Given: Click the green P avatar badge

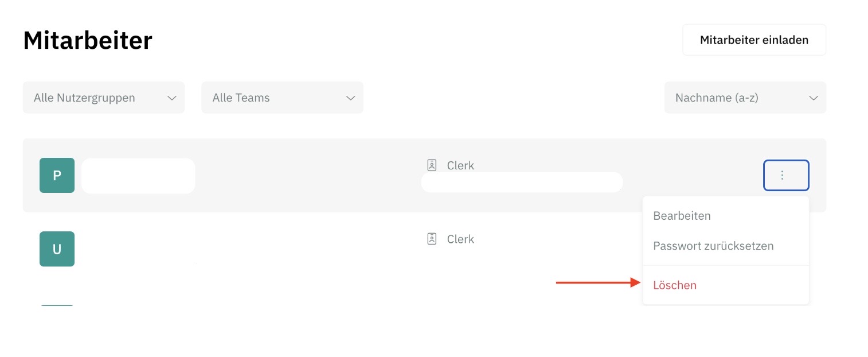Looking at the screenshot, I should (57, 175).
